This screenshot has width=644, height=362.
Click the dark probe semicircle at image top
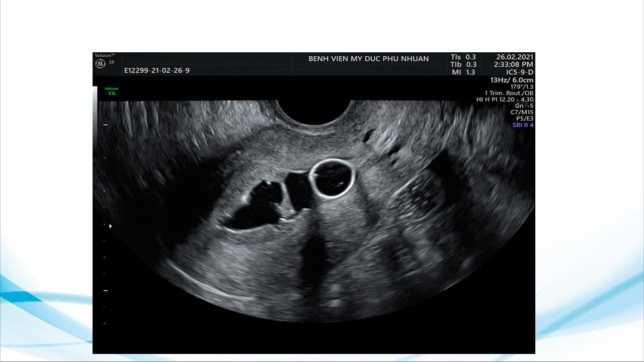(313, 110)
